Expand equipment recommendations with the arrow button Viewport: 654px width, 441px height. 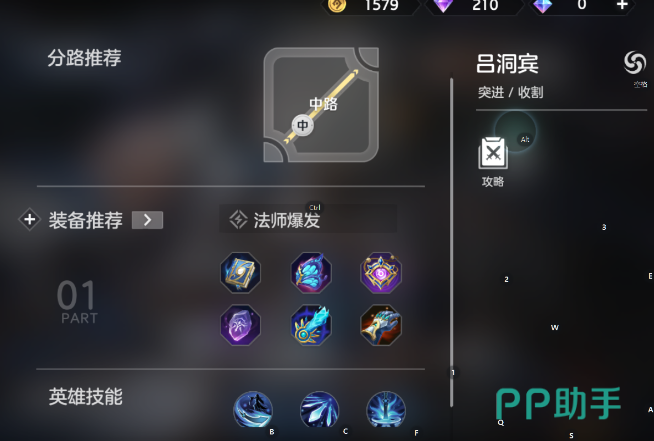pyautogui.click(x=147, y=220)
